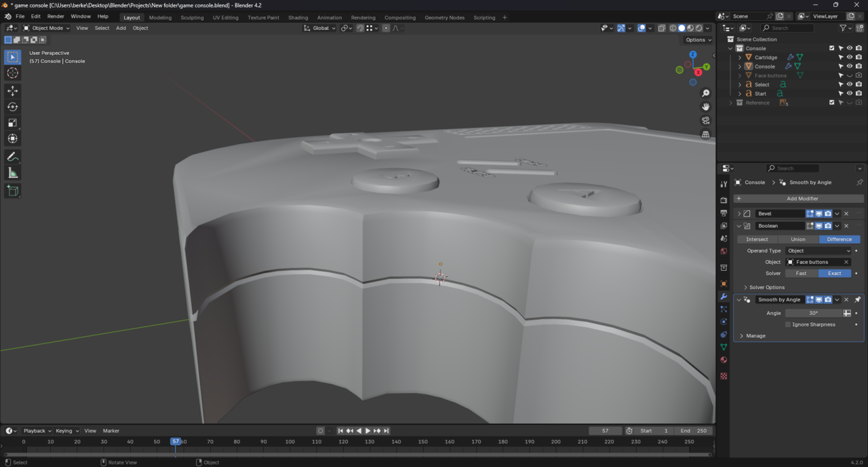Open the Operand Type dropdown
Viewport: 868px width, 467px height.
(x=818, y=250)
